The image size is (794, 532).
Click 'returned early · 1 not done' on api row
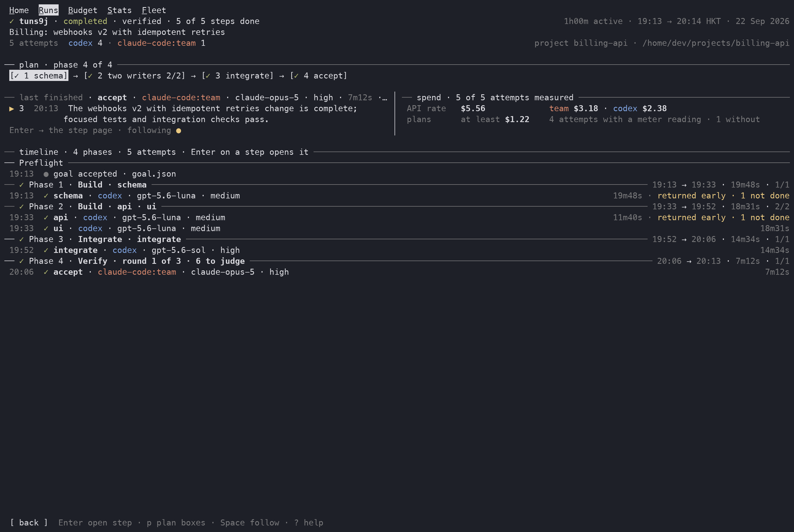(723, 217)
